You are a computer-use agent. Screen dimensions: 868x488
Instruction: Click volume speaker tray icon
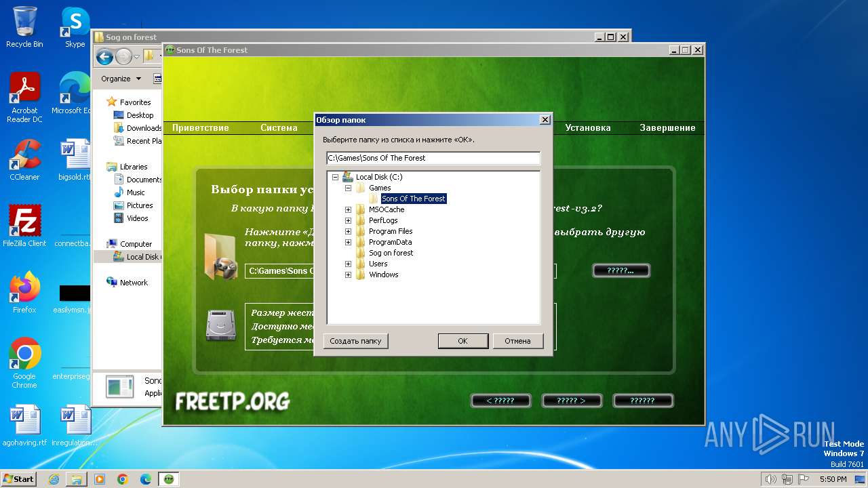(x=770, y=479)
